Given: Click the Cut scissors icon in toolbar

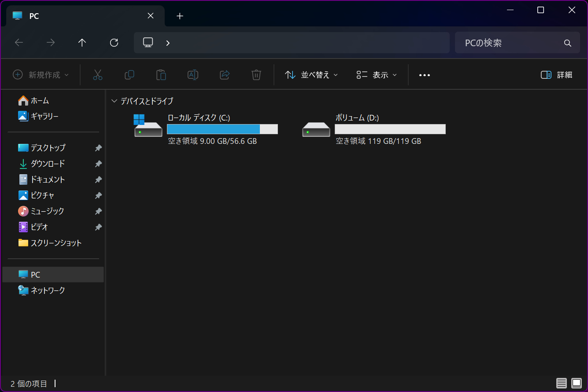Looking at the screenshot, I should pos(98,75).
